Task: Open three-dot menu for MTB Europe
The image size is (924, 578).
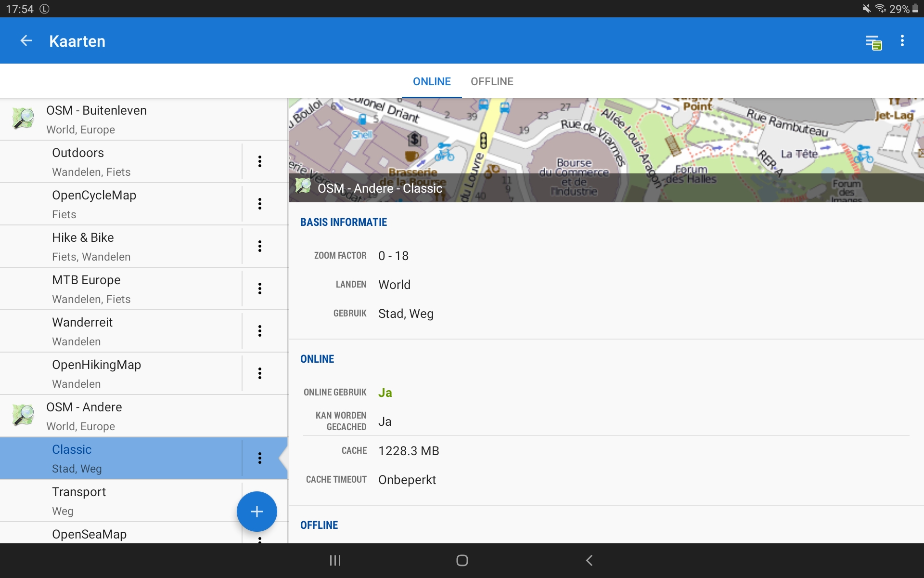Action: [x=260, y=289]
